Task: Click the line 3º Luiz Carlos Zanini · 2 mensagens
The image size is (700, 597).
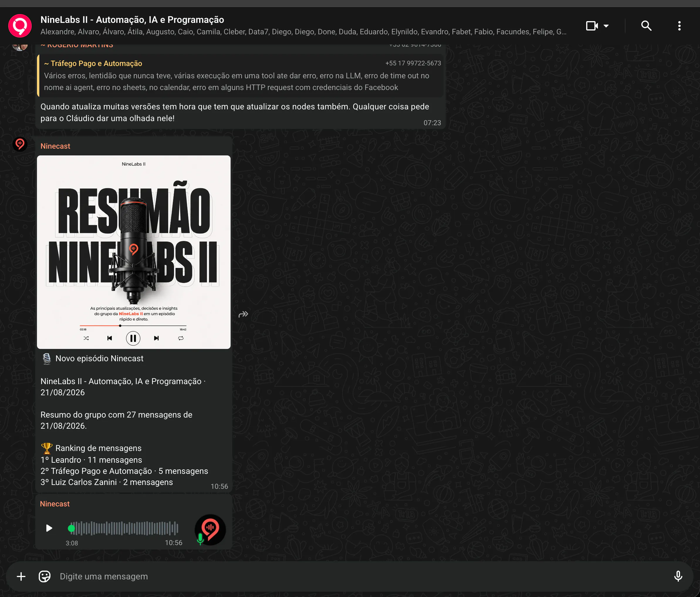Action: tap(107, 482)
